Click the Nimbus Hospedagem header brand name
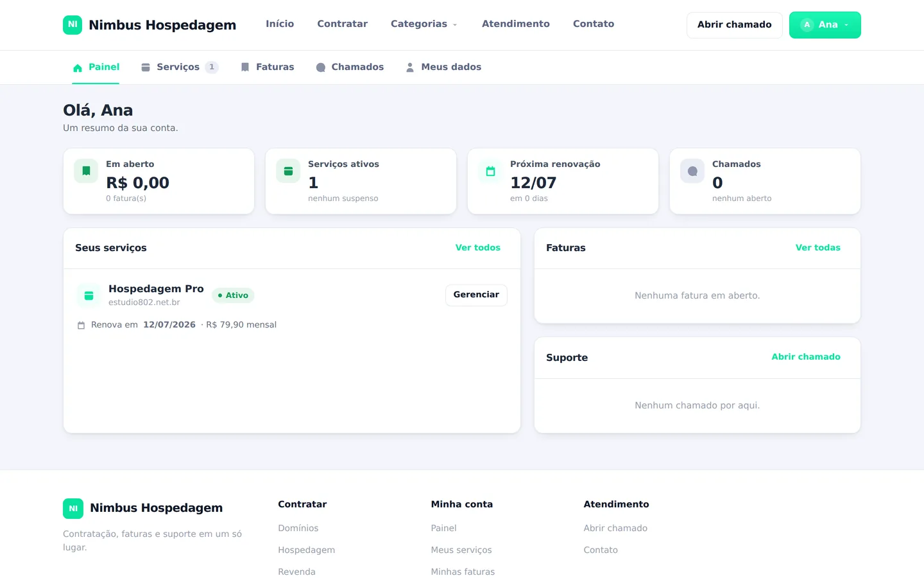 coord(162,25)
